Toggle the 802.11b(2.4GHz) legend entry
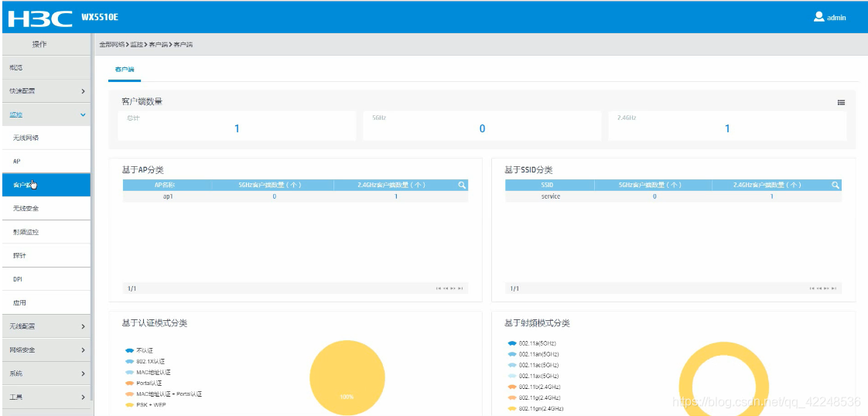The width and height of the screenshot is (868, 416). coord(535,387)
